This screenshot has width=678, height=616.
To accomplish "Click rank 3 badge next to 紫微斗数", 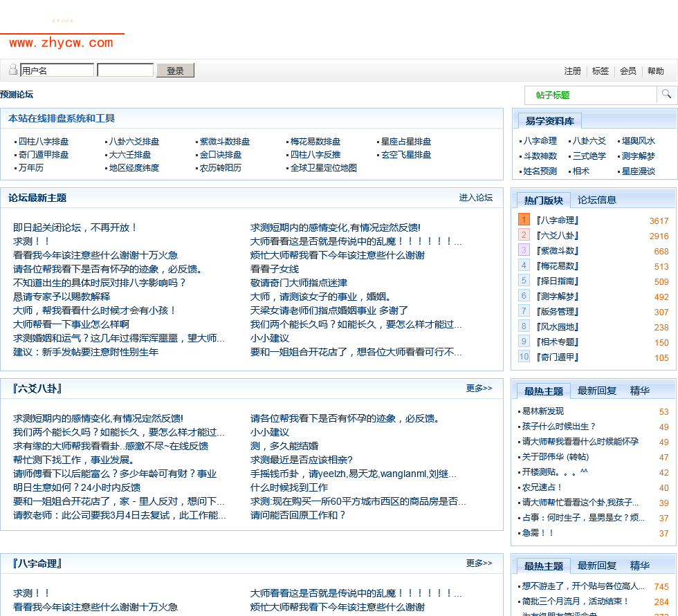I will click(524, 250).
